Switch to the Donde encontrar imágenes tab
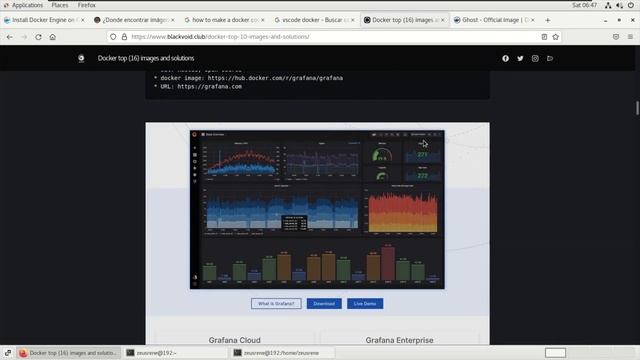Screen dimensions: 640x360 (133, 20)
